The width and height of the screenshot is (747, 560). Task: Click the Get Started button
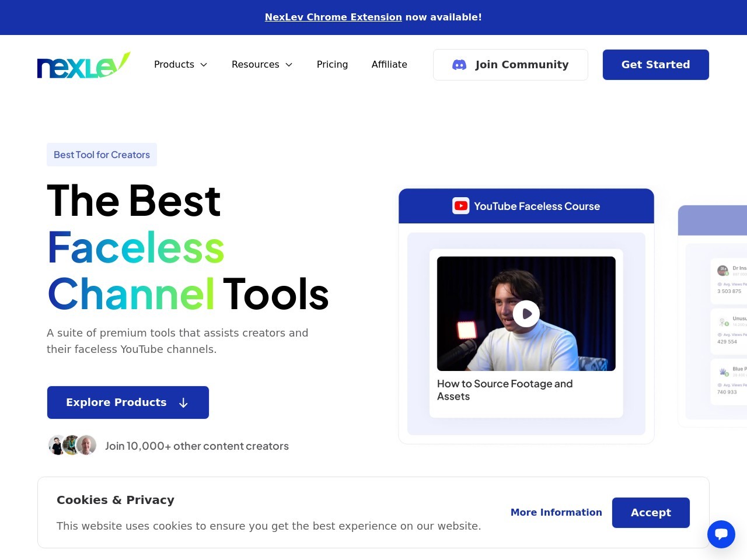coord(656,65)
